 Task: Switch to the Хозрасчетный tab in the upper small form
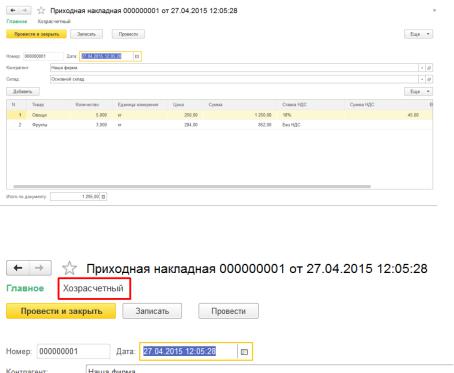pyautogui.click(x=54, y=21)
